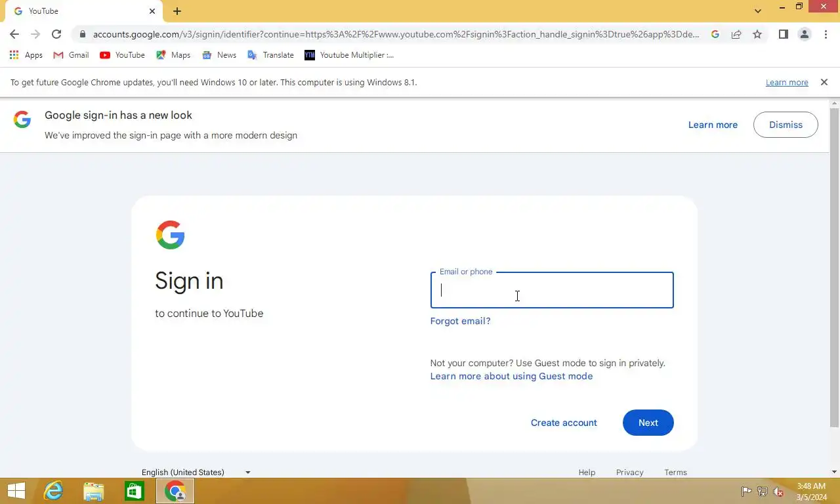Open the Privacy footer link
The width and height of the screenshot is (840, 504).
click(x=629, y=472)
